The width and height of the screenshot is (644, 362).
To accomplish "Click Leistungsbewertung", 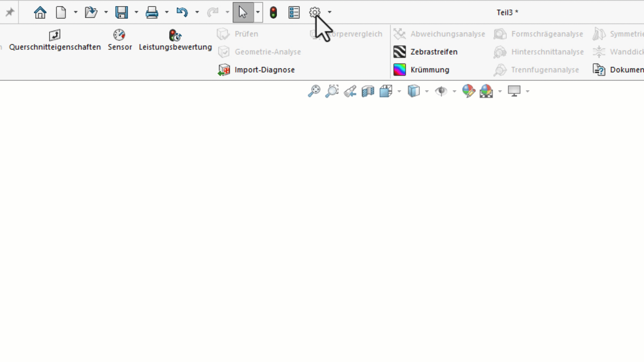I will 175,40.
